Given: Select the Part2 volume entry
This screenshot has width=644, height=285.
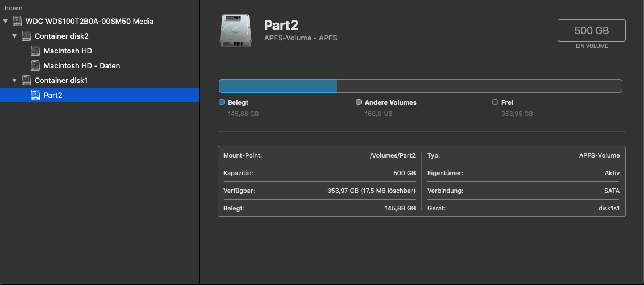Looking at the screenshot, I should pos(53,95).
